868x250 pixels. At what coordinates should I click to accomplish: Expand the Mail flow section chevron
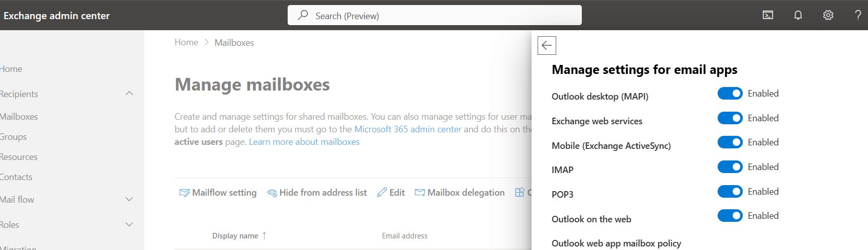pos(129,199)
